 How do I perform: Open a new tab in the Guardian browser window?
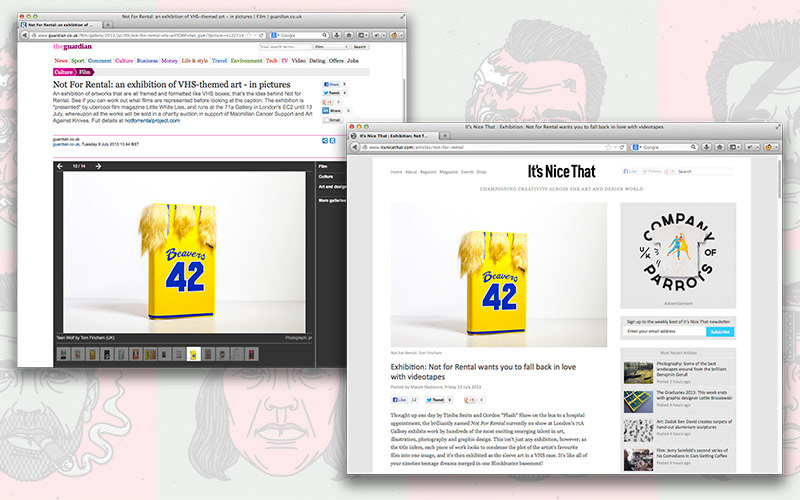pyautogui.click(x=108, y=24)
